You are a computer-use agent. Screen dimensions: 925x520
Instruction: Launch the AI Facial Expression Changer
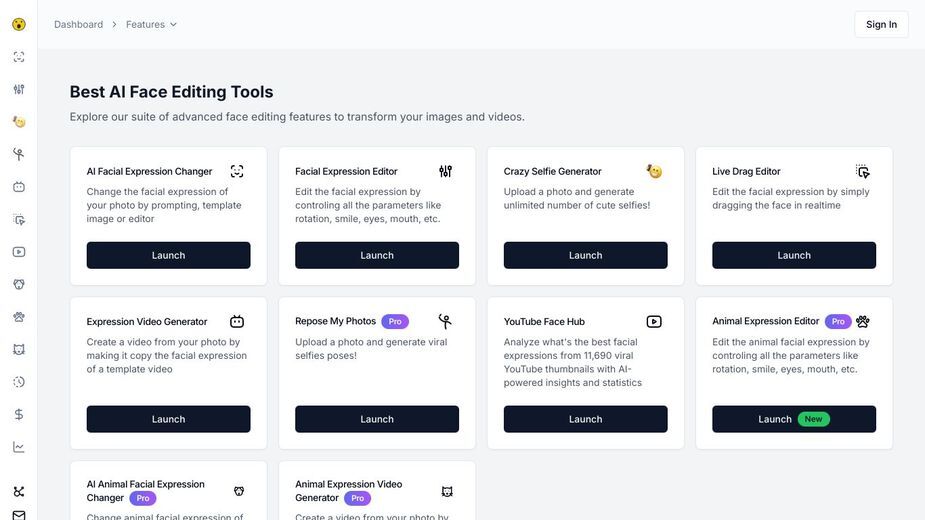pyautogui.click(x=168, y=255)
